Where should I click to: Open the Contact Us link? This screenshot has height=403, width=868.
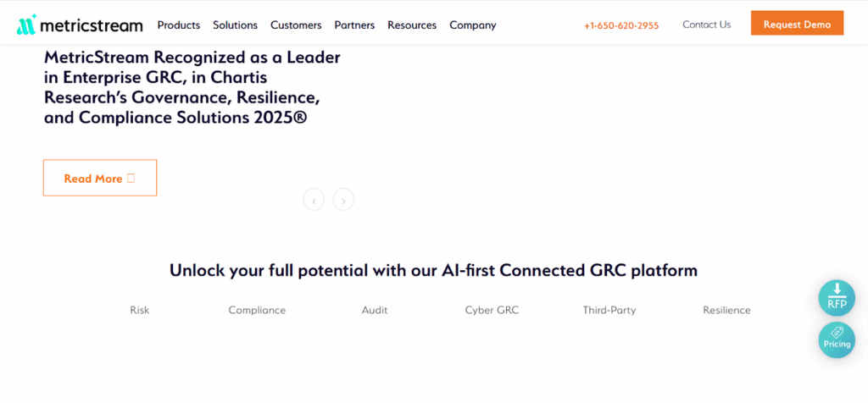706,25
